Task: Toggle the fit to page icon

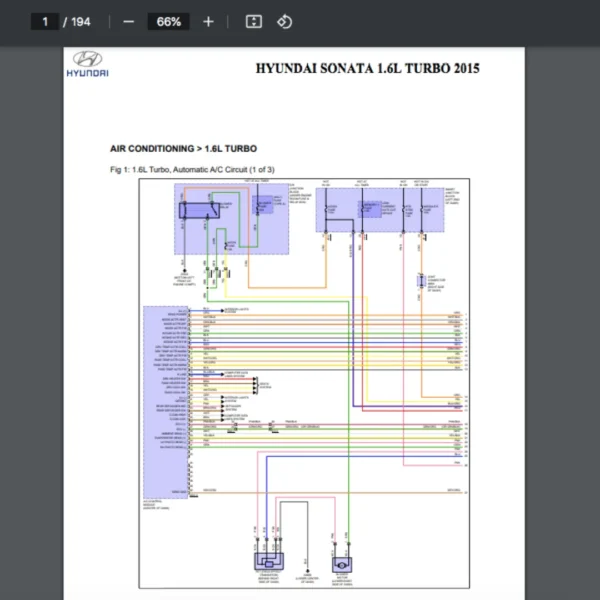Action: point(254,21)
